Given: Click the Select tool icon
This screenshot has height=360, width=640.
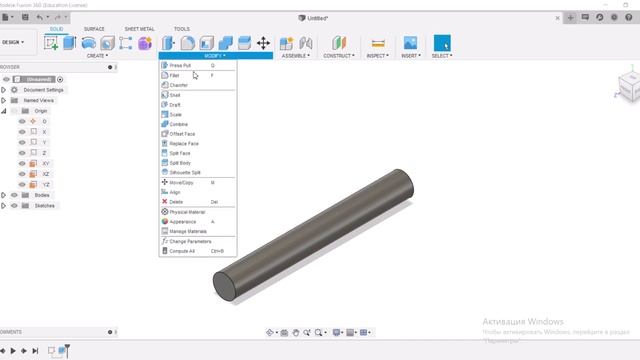Looking at the screenshot, I should click(x=442, y=43).
